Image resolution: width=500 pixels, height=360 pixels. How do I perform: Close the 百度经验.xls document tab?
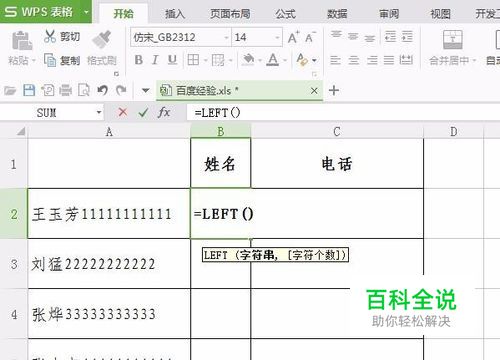point(314,91)
